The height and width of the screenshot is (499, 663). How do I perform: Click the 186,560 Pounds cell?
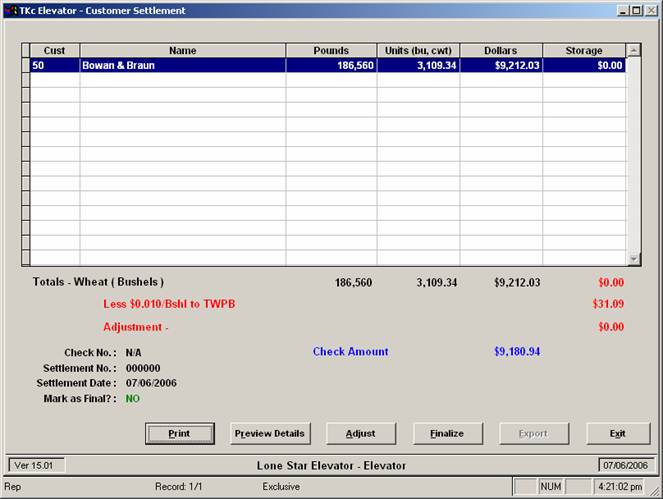tap(331, 66)
